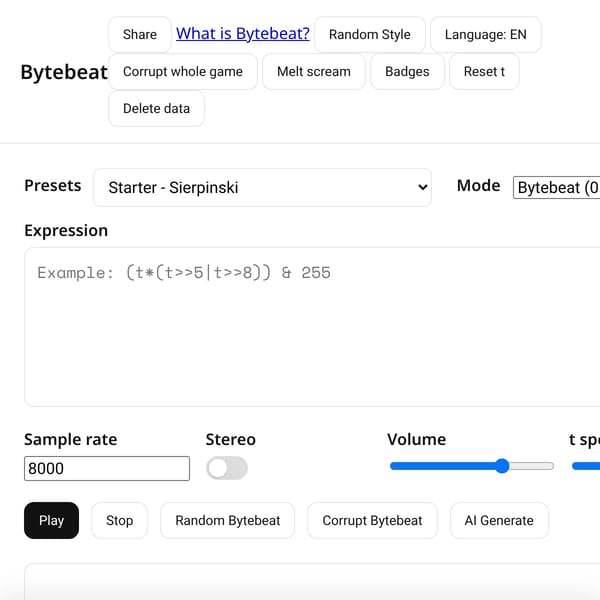The width and height of the screenshot is (600, 600).
Task: Change Language: EN setting
Action: tap(486, 34)
